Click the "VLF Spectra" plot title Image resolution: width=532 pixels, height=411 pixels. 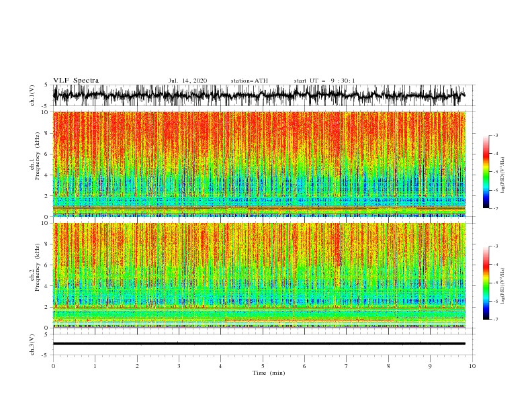(x=76, y=81)
